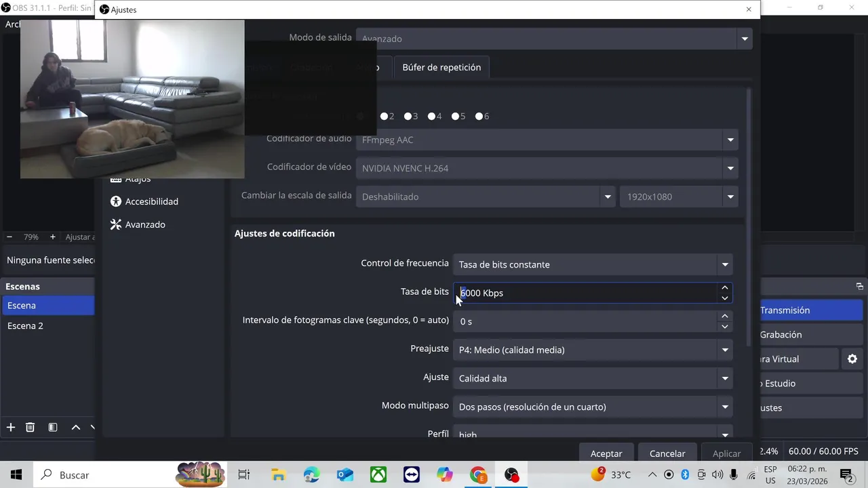Open the Deshabilitado output scale dropdown
Viewport: 868px width, 488px height.
[x=486, y=197]
